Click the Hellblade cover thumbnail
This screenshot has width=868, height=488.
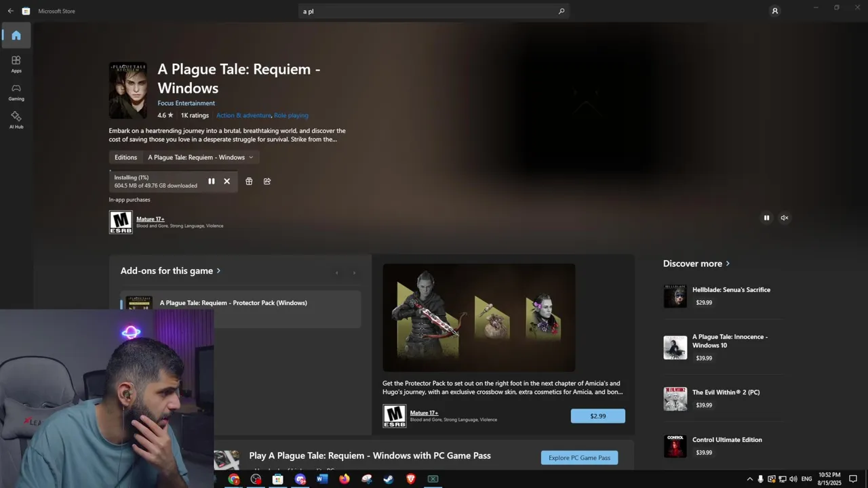pyautogui.click(x=675, y=296)
